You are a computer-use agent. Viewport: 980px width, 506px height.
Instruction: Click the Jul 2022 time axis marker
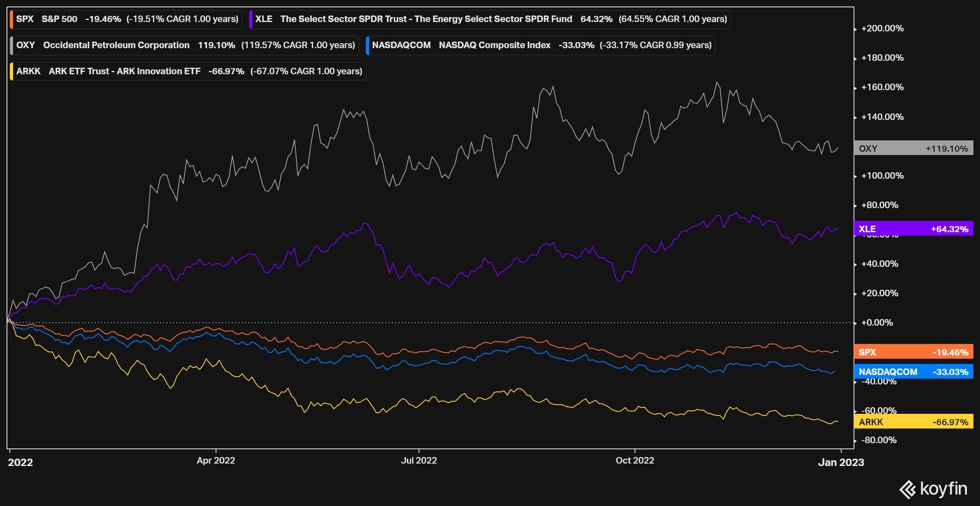(x=419, y=460)
